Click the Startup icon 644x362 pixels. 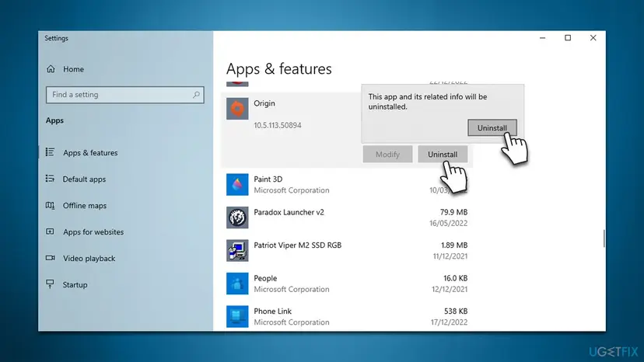coord(50,284)
